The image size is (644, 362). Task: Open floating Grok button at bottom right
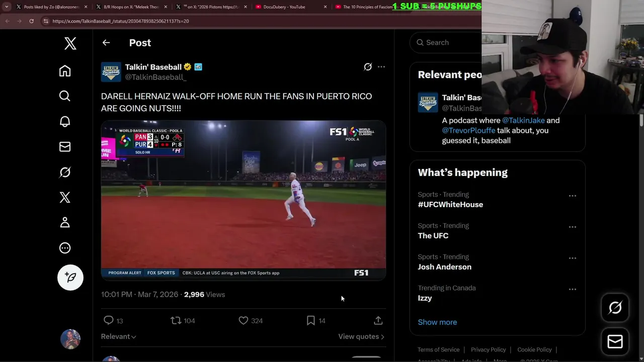point(615,308)
